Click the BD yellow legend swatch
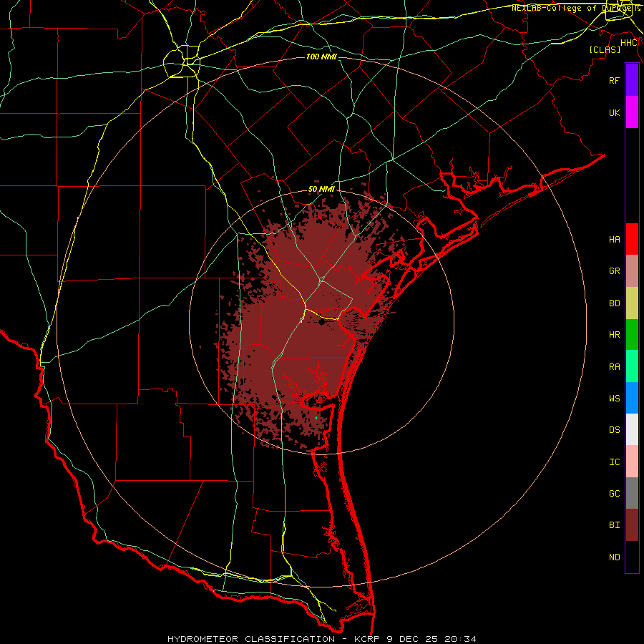The image size is (644, 644). [x=632, y=303]
